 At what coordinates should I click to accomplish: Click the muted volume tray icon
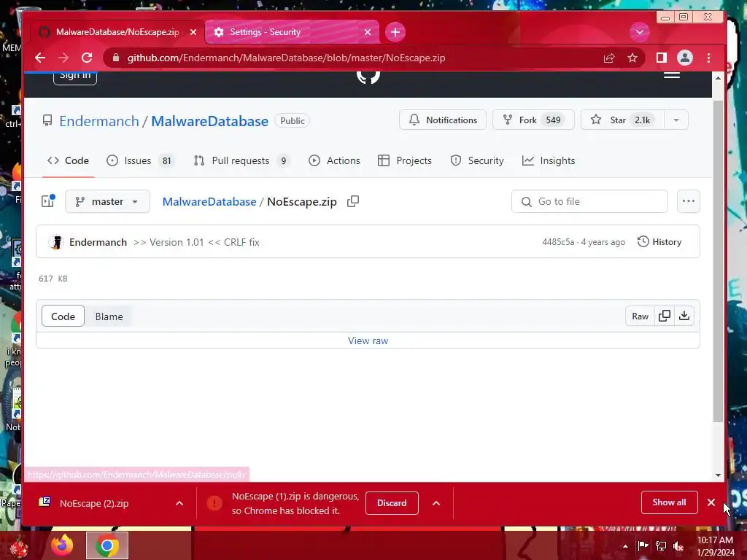678,545
